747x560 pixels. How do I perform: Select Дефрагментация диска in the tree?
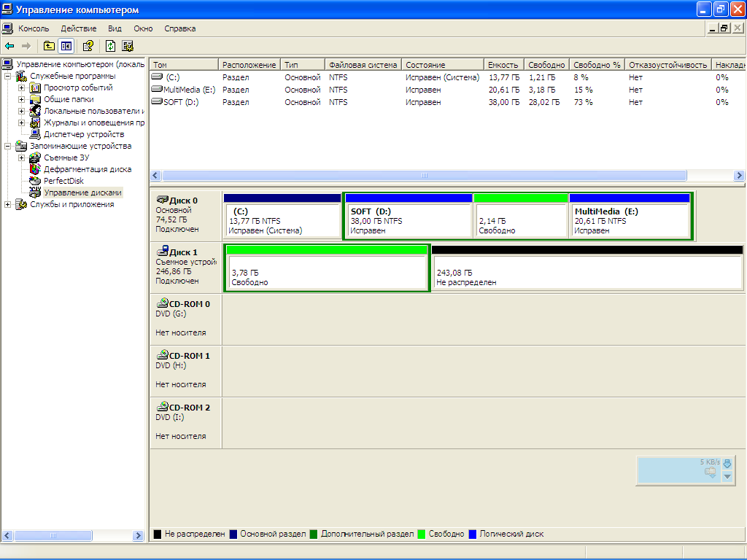[x=87, y=169]
